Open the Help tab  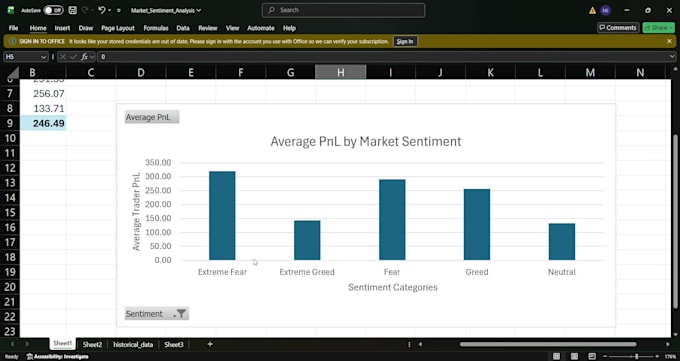pos(289,28)
